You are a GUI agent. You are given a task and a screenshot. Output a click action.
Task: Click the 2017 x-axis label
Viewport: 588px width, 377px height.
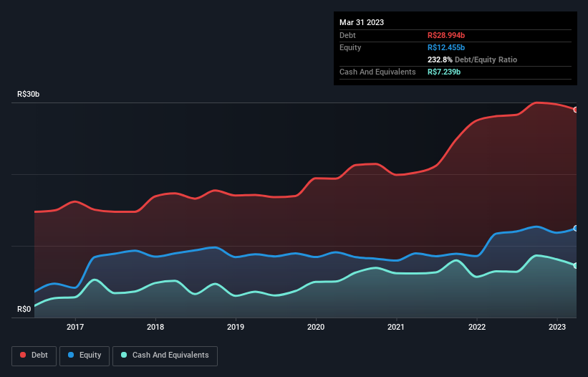click(75, 327)
